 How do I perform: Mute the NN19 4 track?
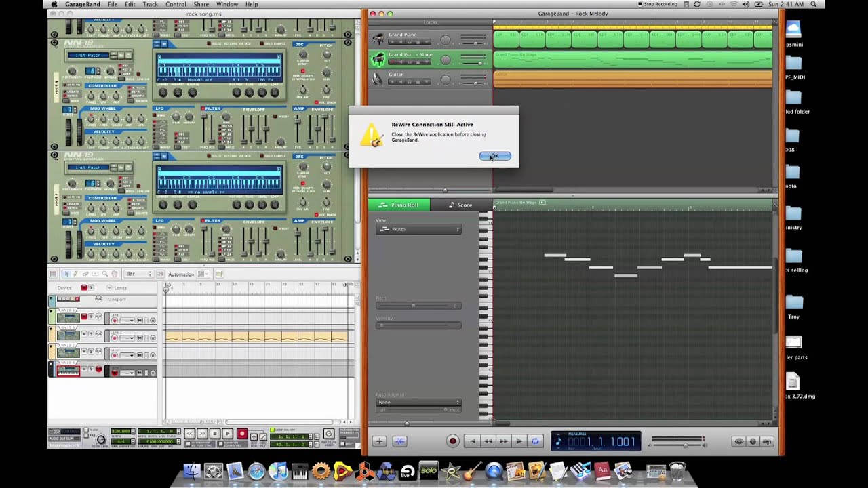point(84,369)
